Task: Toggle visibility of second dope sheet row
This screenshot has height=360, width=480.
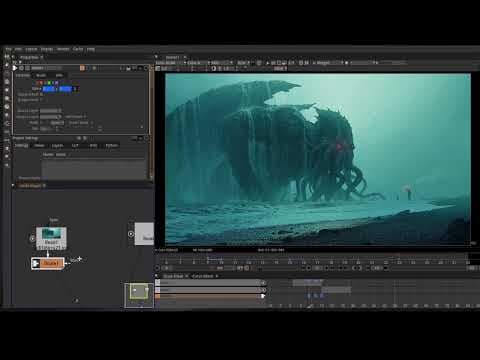Action: click(x=263, y=290)
